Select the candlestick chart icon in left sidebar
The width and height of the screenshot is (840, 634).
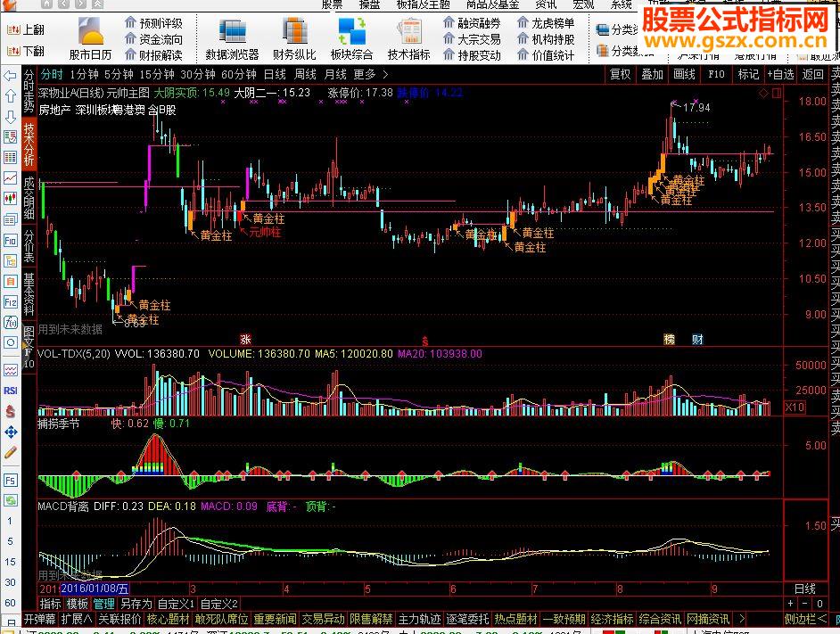tap(10, 199)
